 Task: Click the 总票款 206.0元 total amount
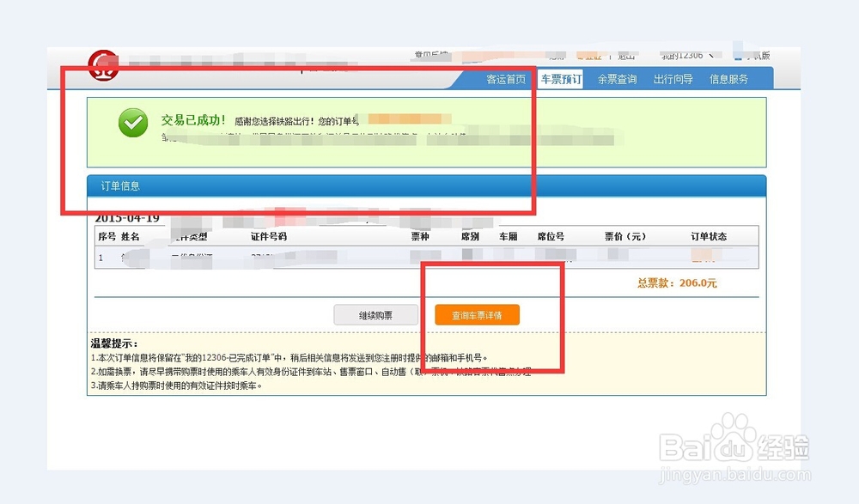click(679, 282)
